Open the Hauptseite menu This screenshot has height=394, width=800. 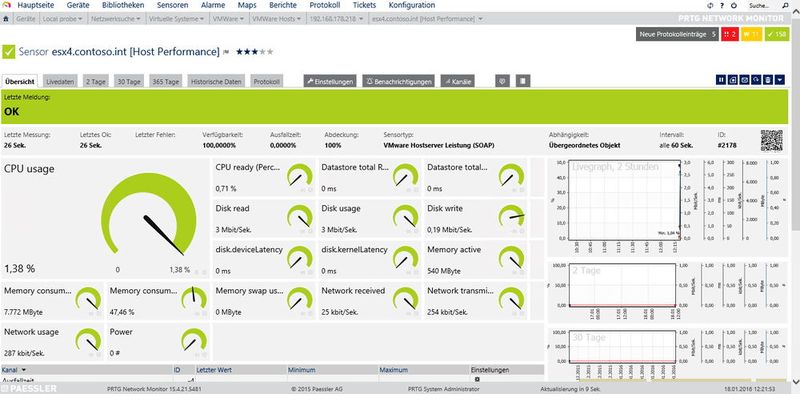coord(35,6)
